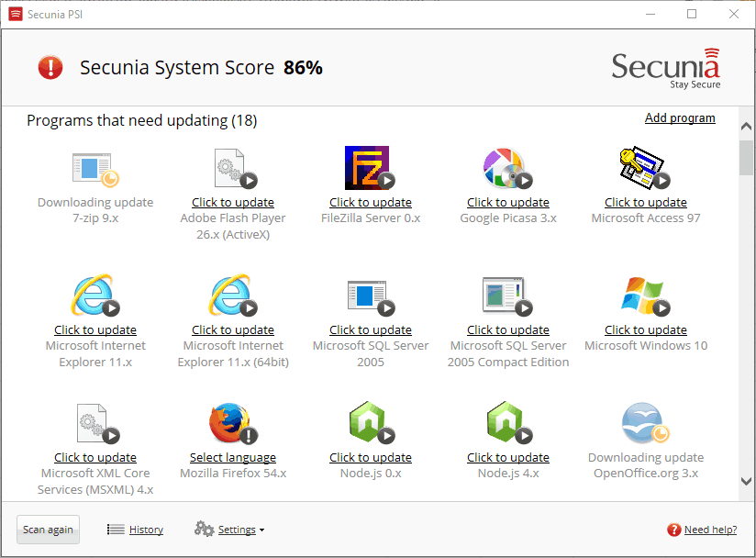Click update link for Node.js 0.x
Screen dimensions: 756x558
click(371, 457)
